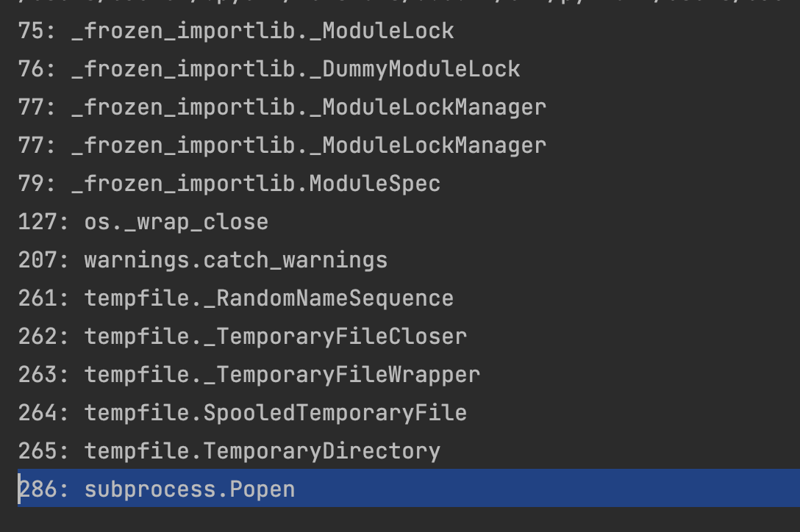800x532 pixels.
Task: Click the tempfile.SpooledTemporaryFile text
Action: (276, 413)
